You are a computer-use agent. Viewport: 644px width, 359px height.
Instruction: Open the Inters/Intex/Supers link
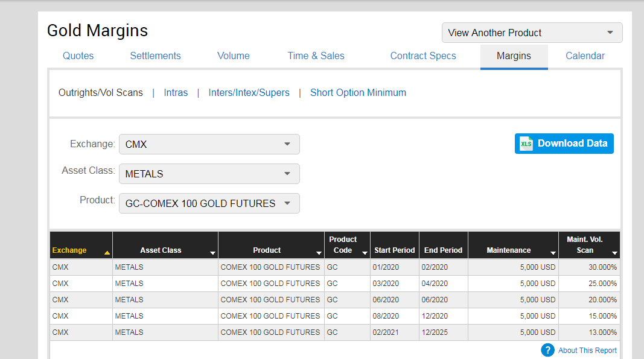point(249,93)
